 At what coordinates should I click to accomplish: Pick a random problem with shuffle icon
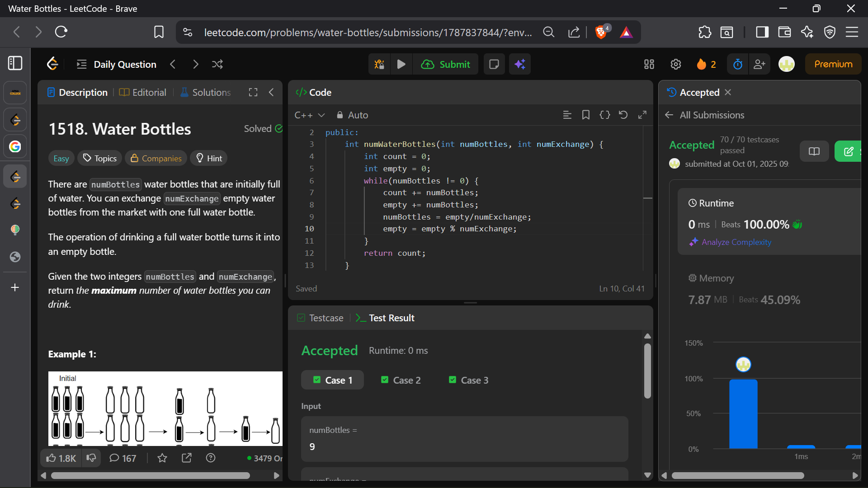pos(217,64)
